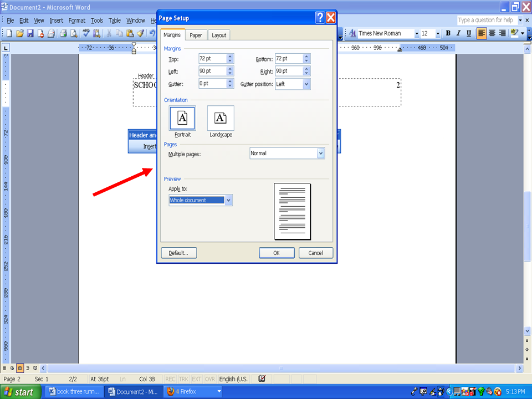Run the Spelling and Grammar check icon
This screenshot has width=532, height=399.
click(x=86, y=33)
